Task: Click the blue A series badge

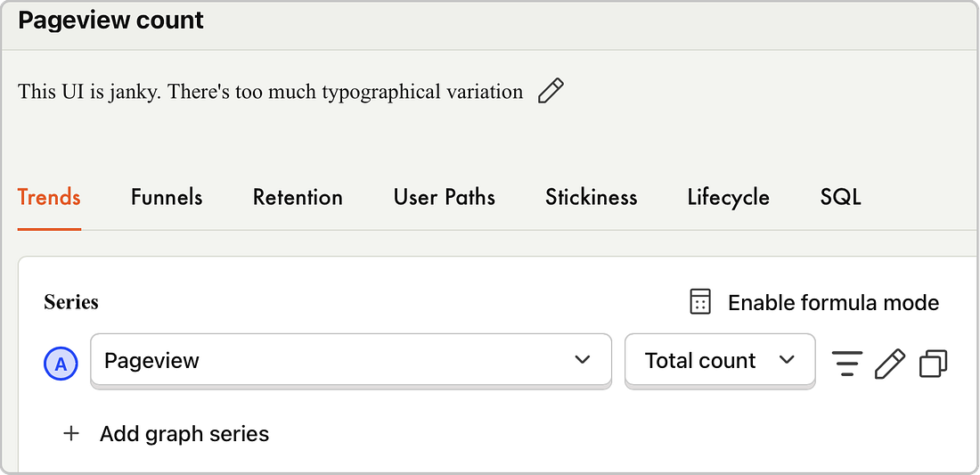Action: tap(60, 364)
